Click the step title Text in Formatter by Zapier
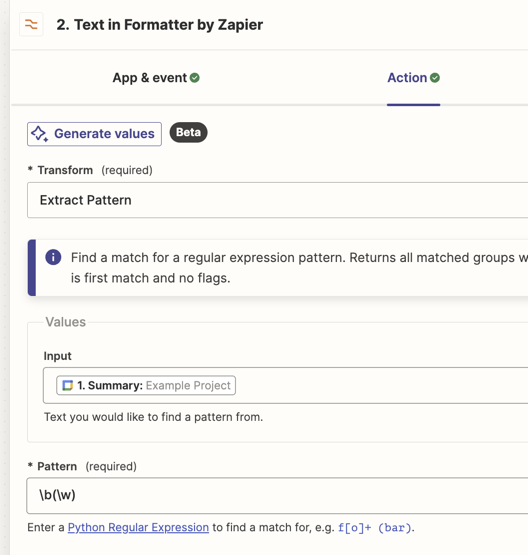 click(x=160, y=25)
